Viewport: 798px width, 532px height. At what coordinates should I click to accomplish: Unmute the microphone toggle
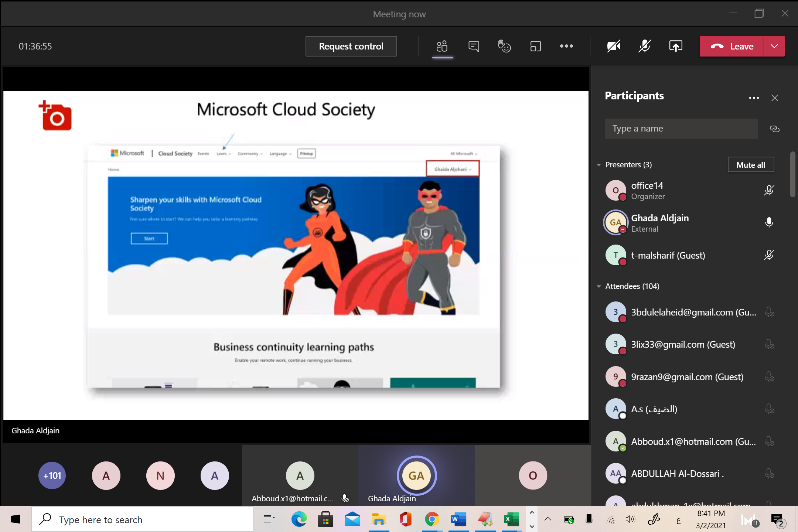point(645,46)
